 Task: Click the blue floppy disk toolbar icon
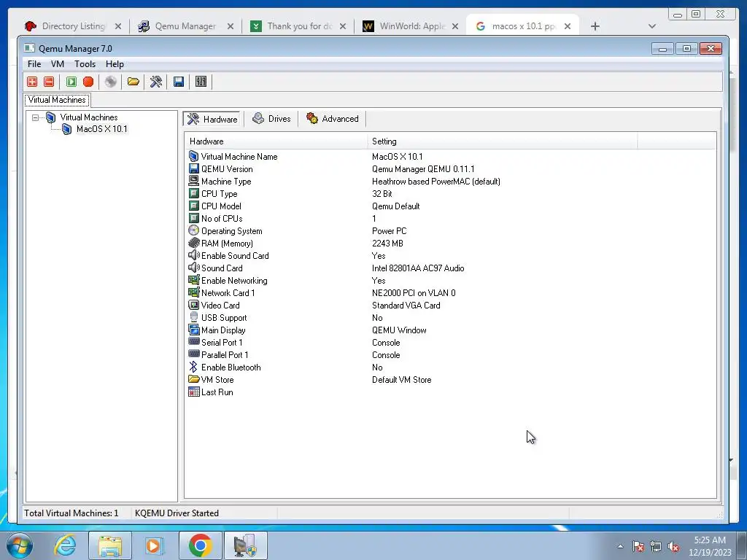[x=179, y=82]
